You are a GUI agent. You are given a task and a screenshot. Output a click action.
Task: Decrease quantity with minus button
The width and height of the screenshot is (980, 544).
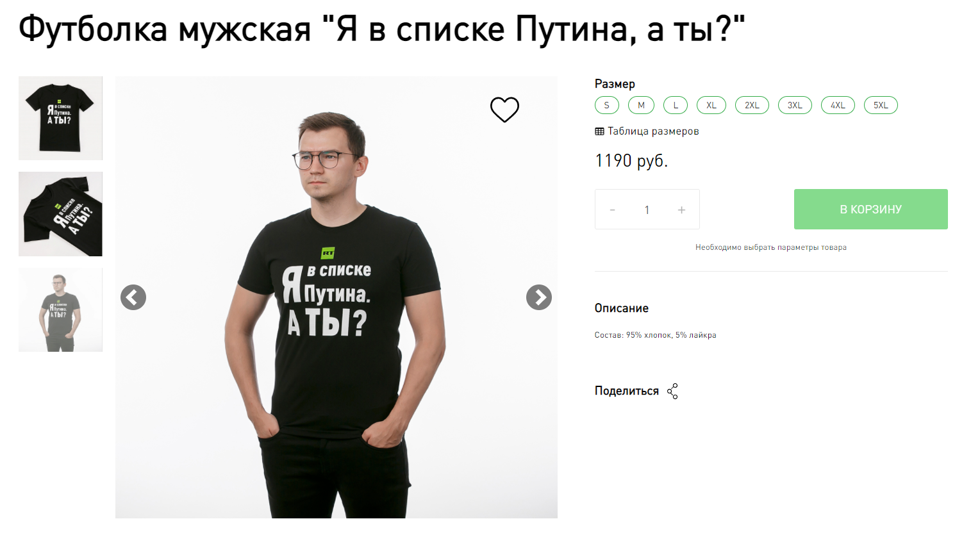click(613, 210)
